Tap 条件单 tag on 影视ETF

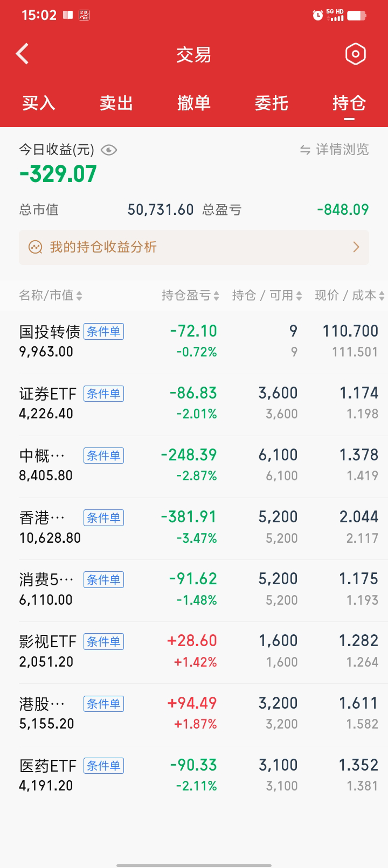pos(103,642)
